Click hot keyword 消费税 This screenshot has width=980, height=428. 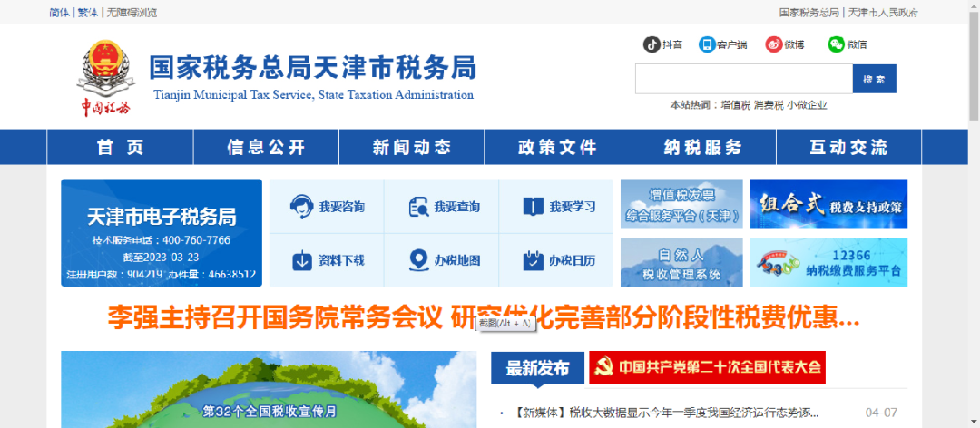[x=769, y=105]
